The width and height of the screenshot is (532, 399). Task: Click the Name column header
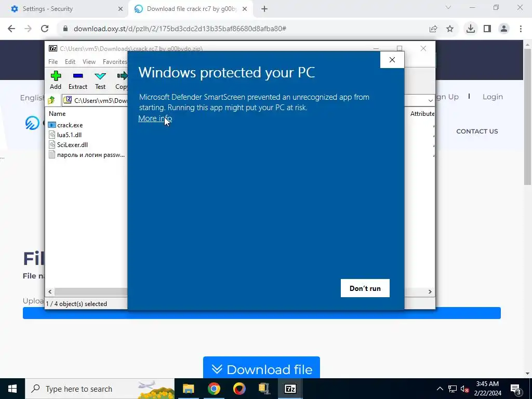coord(57,114)
